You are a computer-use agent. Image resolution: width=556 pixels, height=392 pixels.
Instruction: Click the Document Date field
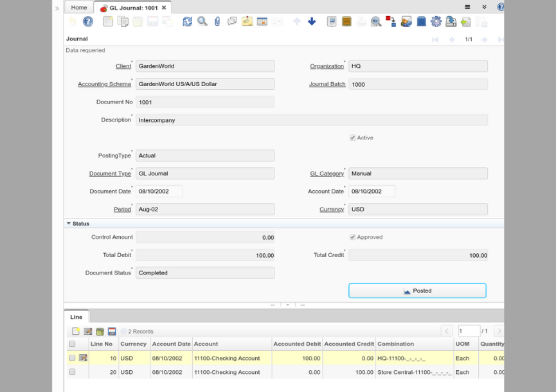[x=159, y=192]
